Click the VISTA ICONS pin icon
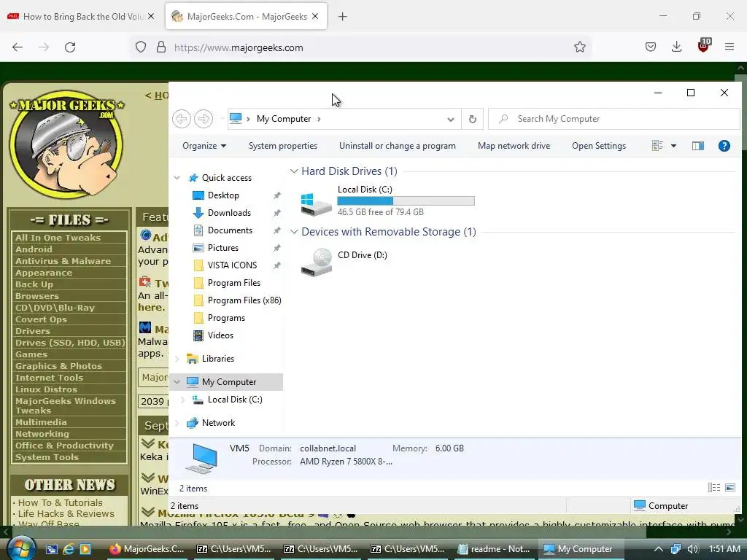The width and height of the screenshot is (747, 560). pos(276,265)
